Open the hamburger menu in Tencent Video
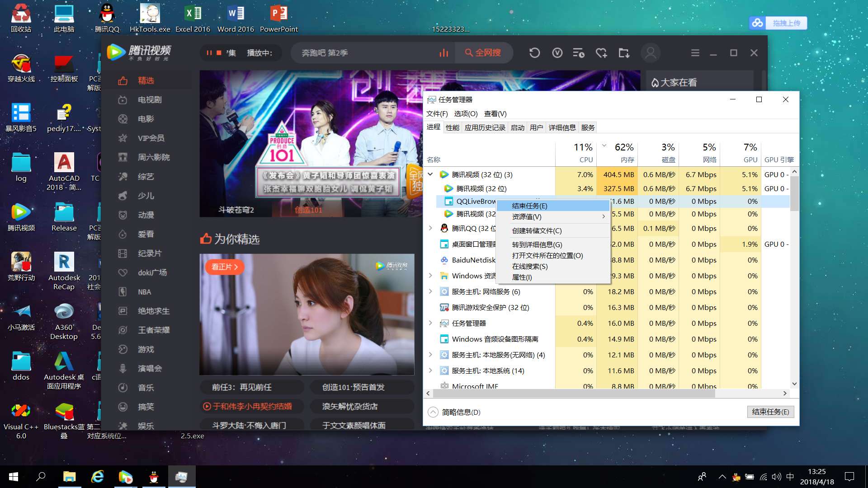The height and width of the screenshot is (488, 868). [695, 53]
